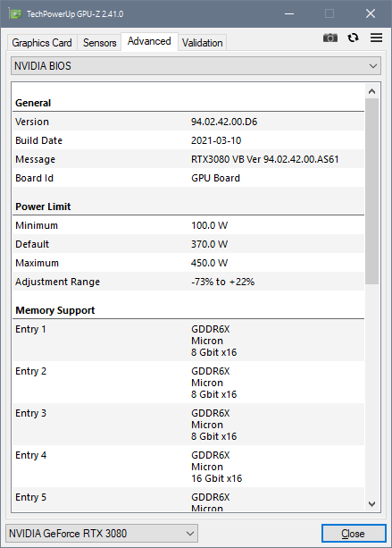Click the Close button
This screenshot has height=548, width=392.
(354, 534)
